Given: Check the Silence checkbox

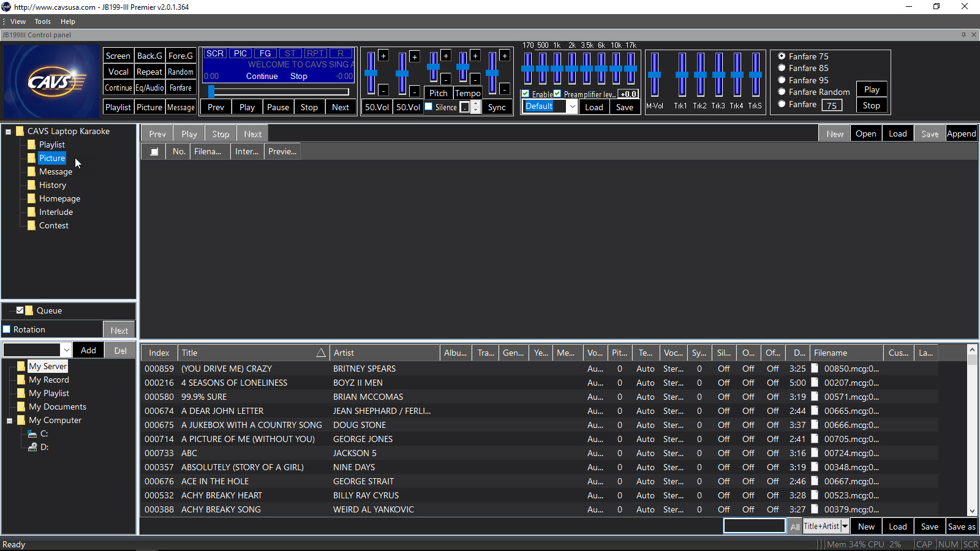Looking at the screenshot, I should click(429, 107).
